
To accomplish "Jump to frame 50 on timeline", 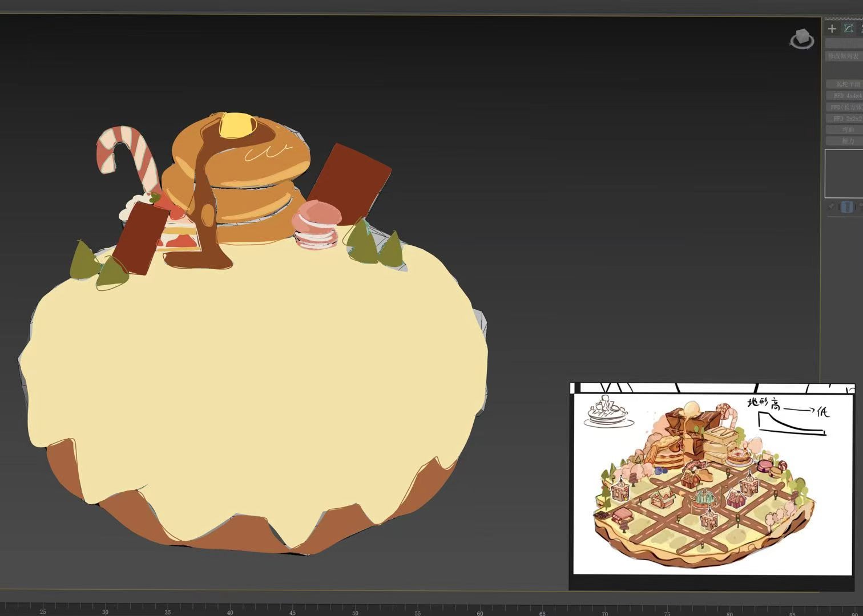I will [355, 613].
